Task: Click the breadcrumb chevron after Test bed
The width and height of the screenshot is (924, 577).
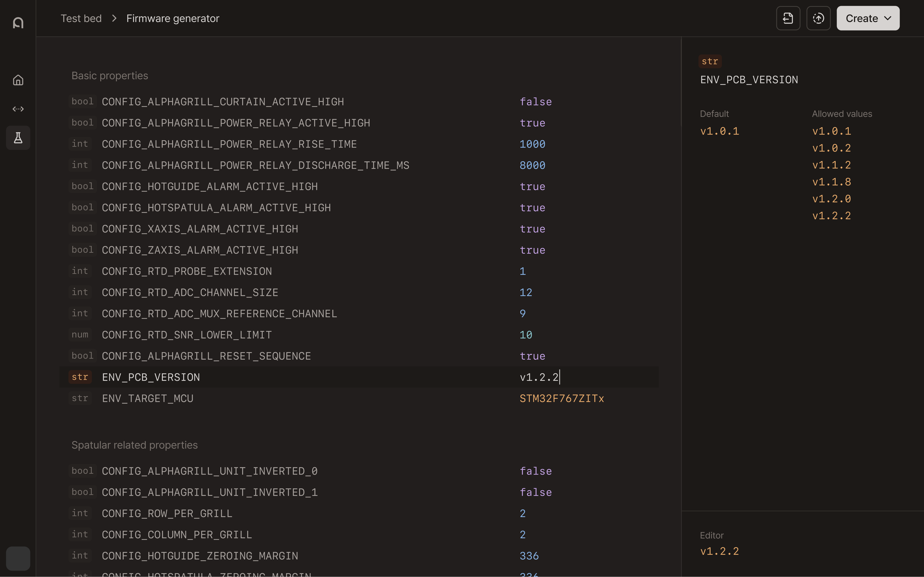Action: (114, 18)
